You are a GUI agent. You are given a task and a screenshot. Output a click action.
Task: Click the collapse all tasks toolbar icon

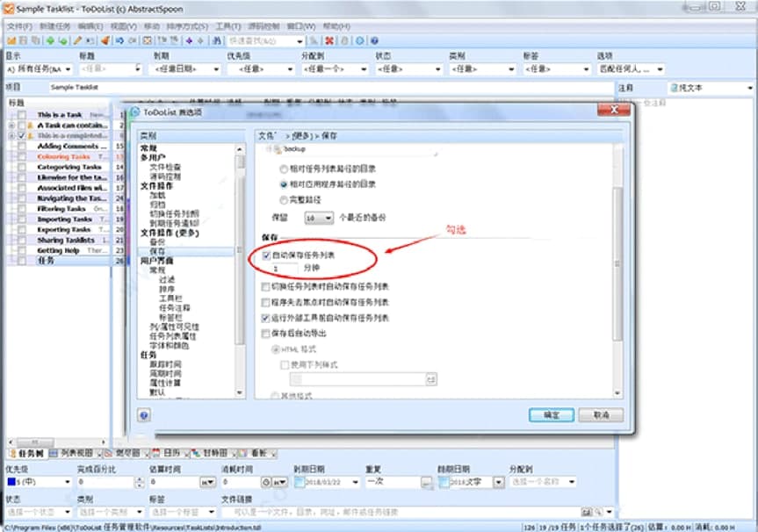coord(174,40)
